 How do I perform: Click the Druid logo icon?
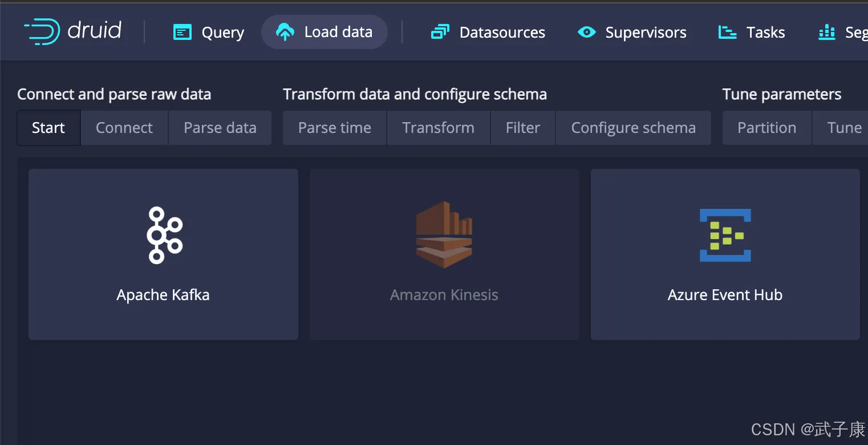click(x=42, y=31)
